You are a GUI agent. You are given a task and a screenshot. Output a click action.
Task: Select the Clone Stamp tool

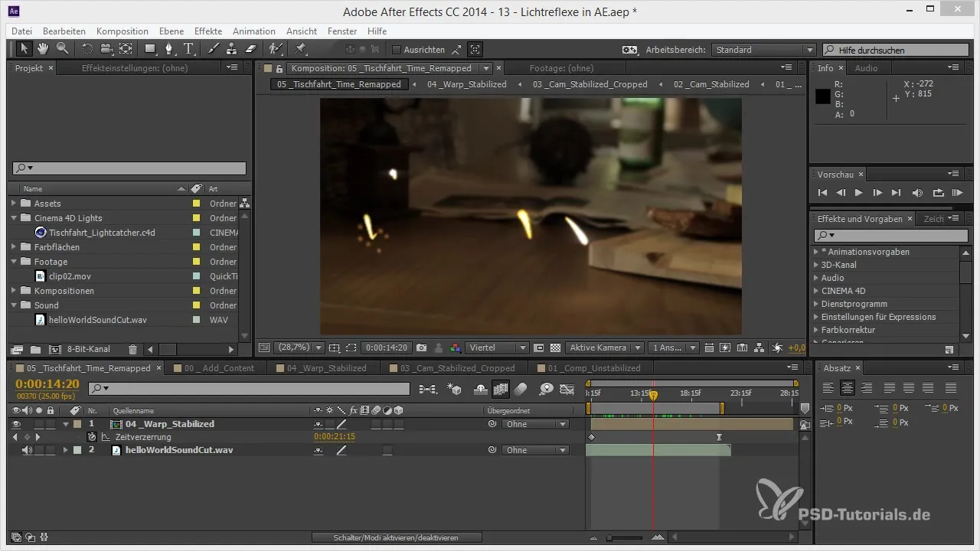232,49
